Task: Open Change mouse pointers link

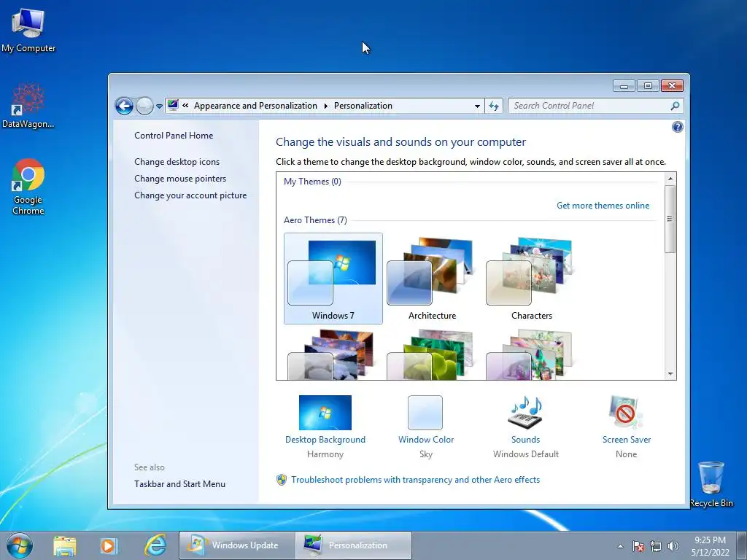Action: click(x=180, y=178)
